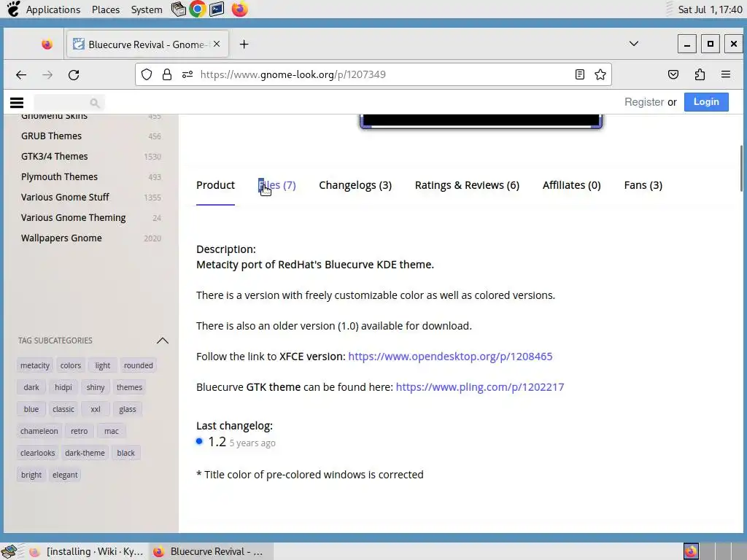This screenshot has width=747, height=560.
Task: Open the Applications menu
Action: pyautogui.click(x=53, y=9)
